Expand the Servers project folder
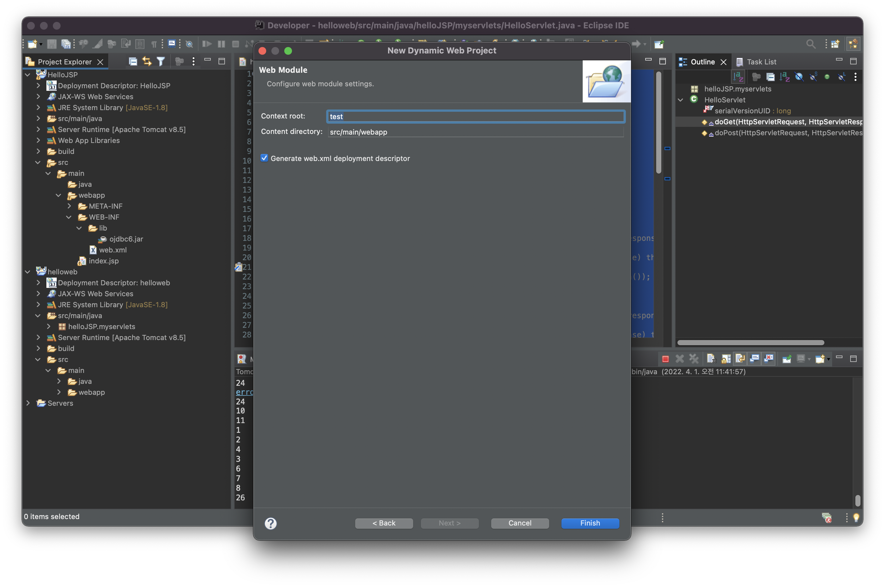The height and width of the screenshot is (588, 885). point(28,403)
